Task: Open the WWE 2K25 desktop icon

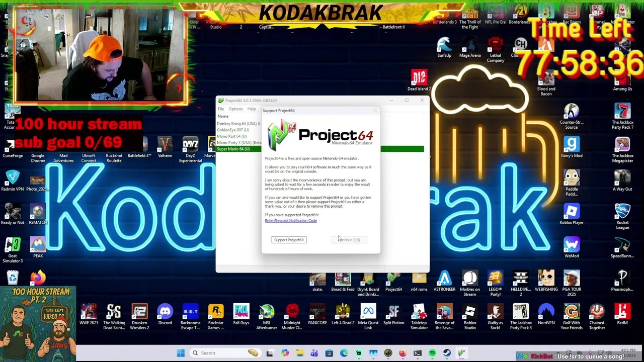Action: coord(89,315)
